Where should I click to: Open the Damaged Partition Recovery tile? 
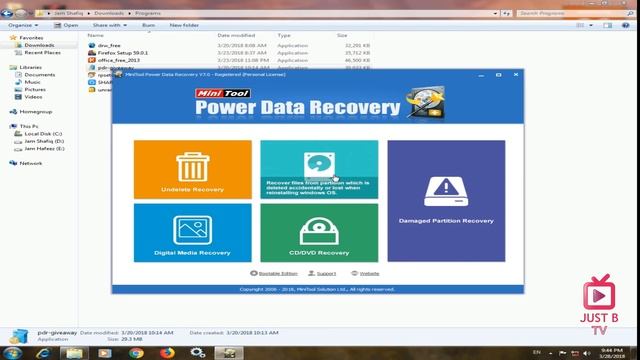point(446,201)
